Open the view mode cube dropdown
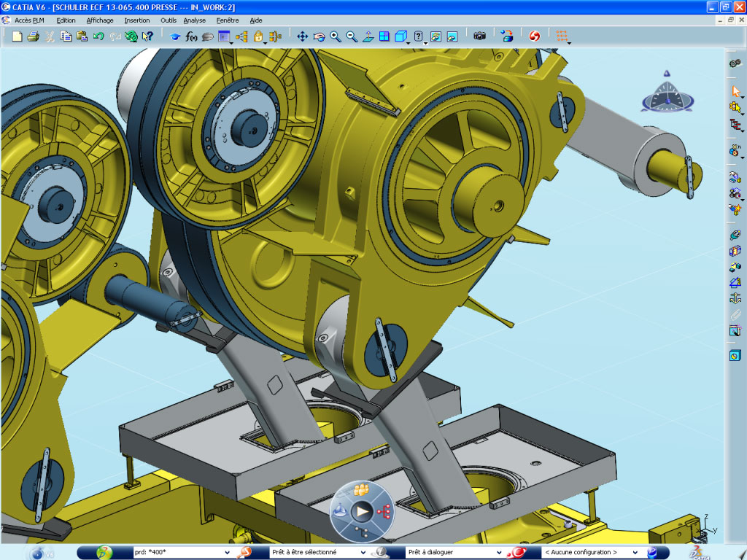Viewport: 747px width, 560px height. click(x=408, y=42)
